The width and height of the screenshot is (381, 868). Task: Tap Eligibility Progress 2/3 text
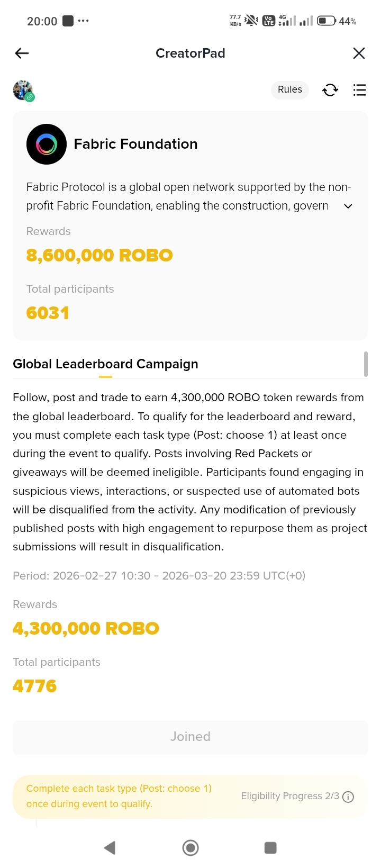[290, 796]
